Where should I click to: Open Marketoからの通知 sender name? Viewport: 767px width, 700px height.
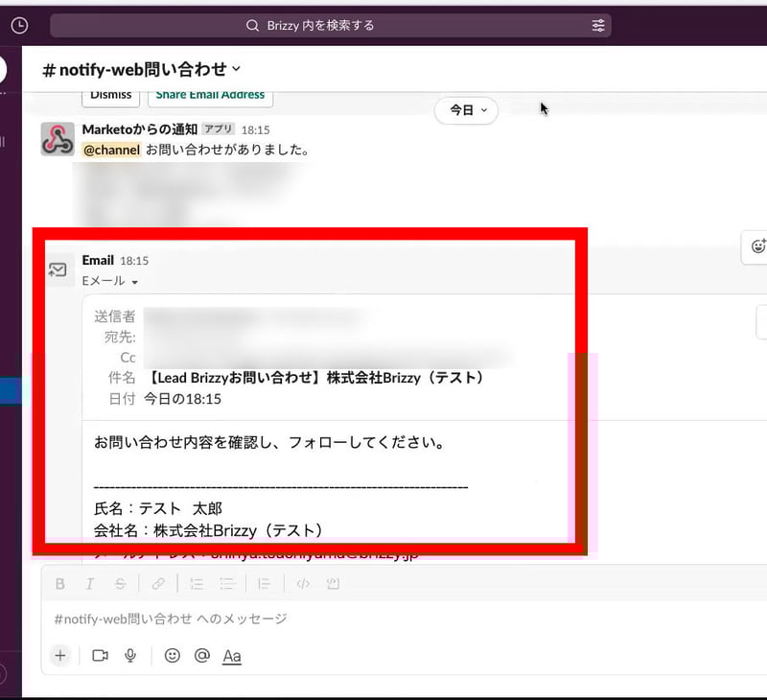[140, 129]
